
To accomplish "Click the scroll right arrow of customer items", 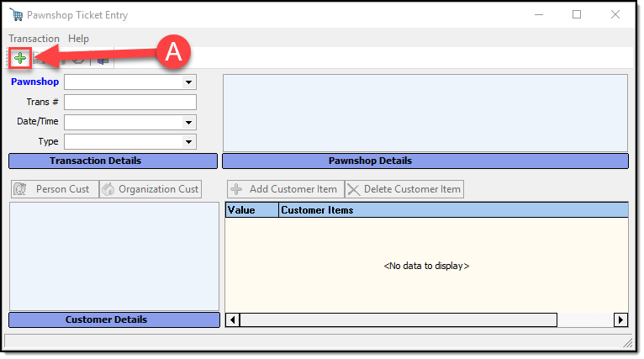I will [620, 319].
